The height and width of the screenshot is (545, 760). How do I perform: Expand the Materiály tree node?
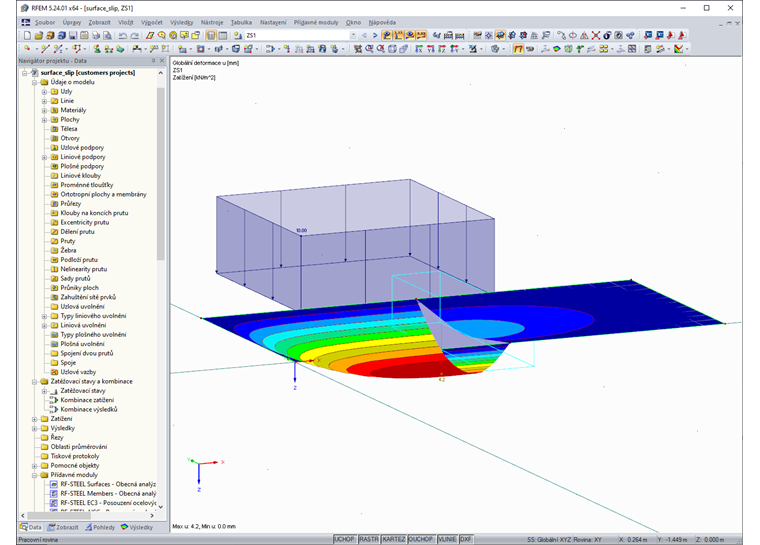[44, 111]
